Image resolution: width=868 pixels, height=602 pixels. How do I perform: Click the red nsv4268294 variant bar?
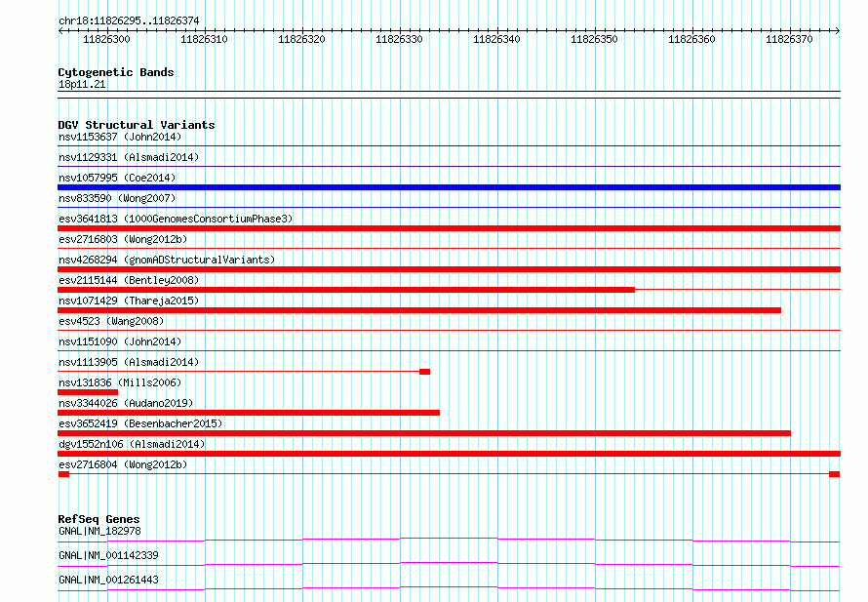[x=449, y=269]
